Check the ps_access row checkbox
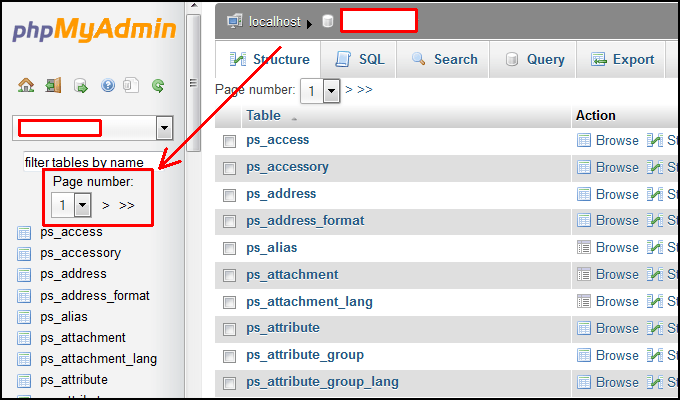 (229, 141)
